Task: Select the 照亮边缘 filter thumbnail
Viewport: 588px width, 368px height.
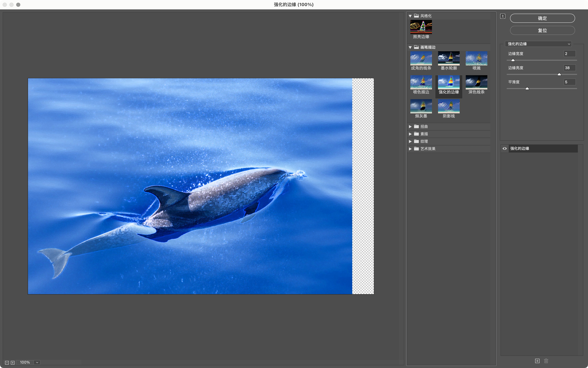Action: 421,27
